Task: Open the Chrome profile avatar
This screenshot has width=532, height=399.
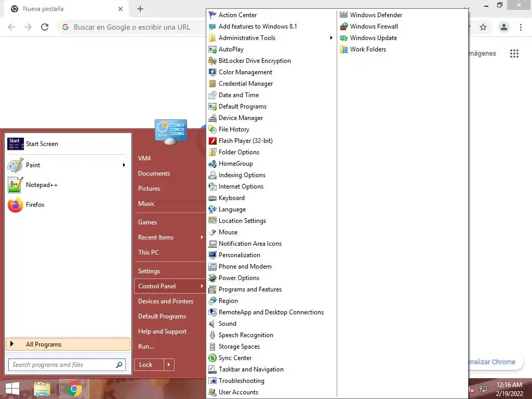Action: [x=504, y=27]
